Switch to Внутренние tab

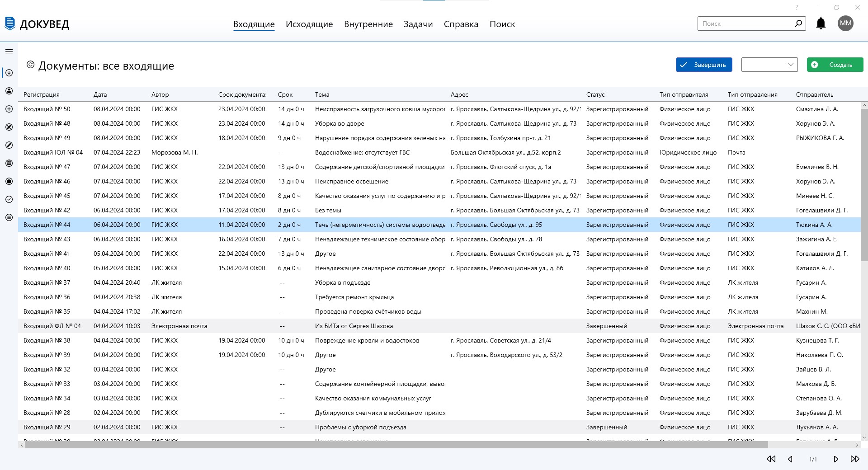tap(368, 24)
